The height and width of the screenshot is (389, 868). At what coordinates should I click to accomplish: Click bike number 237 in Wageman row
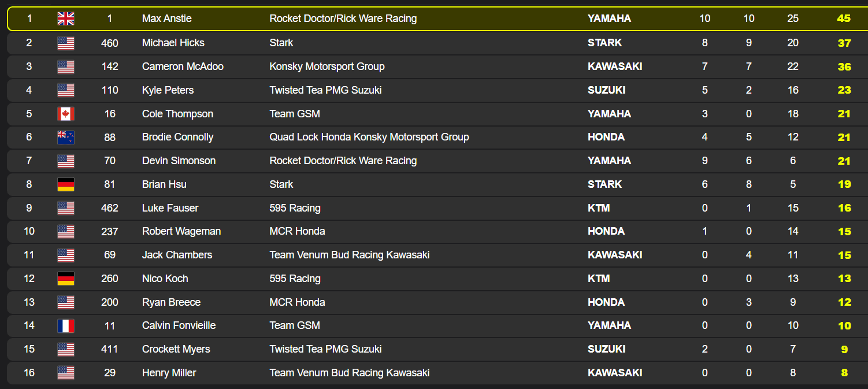110,231
